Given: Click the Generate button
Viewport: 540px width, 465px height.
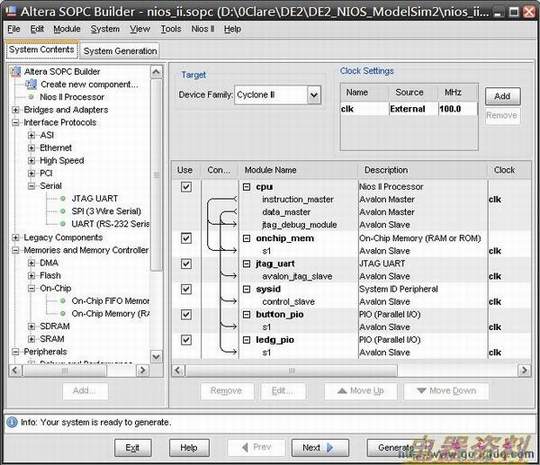Looking at the screenshot, I should [x=396, y=447].
